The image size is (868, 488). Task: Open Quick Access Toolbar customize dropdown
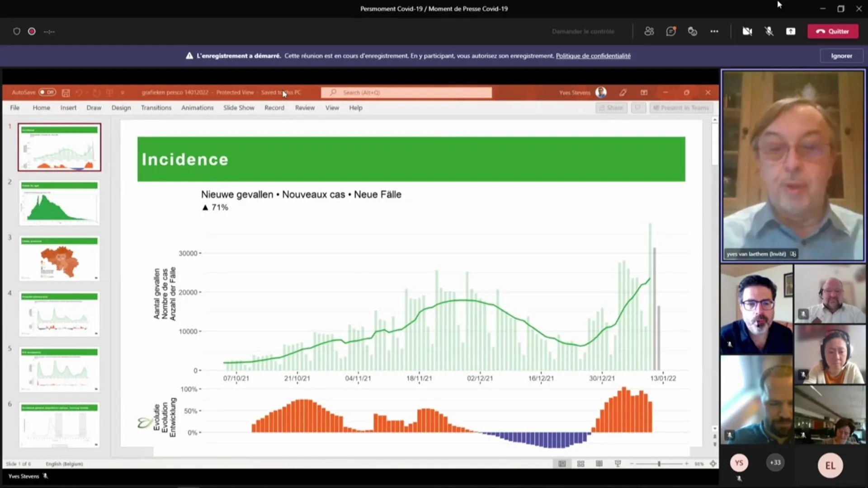pos(123,93)
